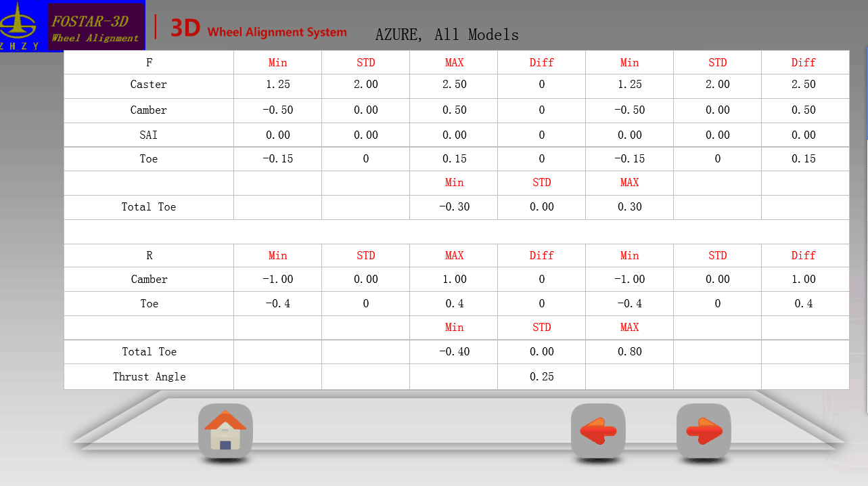Select the AZURE, All Models heading
The image size is (868, 486).
(x=447, y=35)
